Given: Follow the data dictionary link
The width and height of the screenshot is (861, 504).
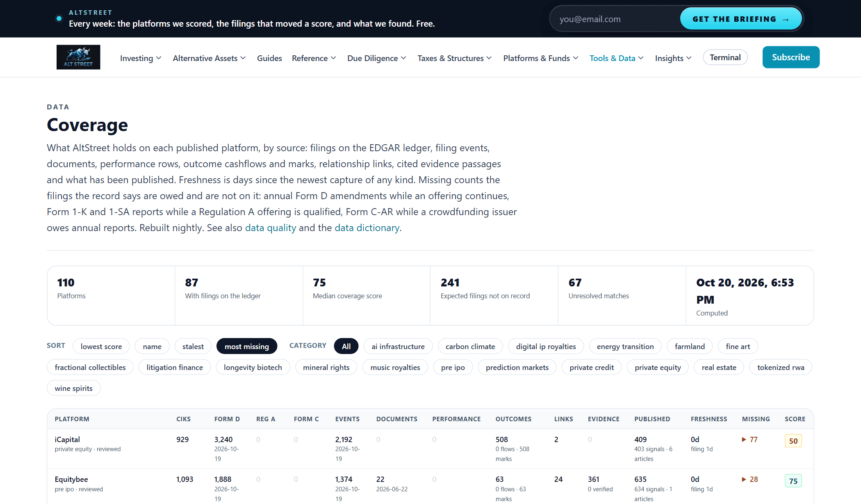Looking at the screenshot, I should [x=367, y=228].
